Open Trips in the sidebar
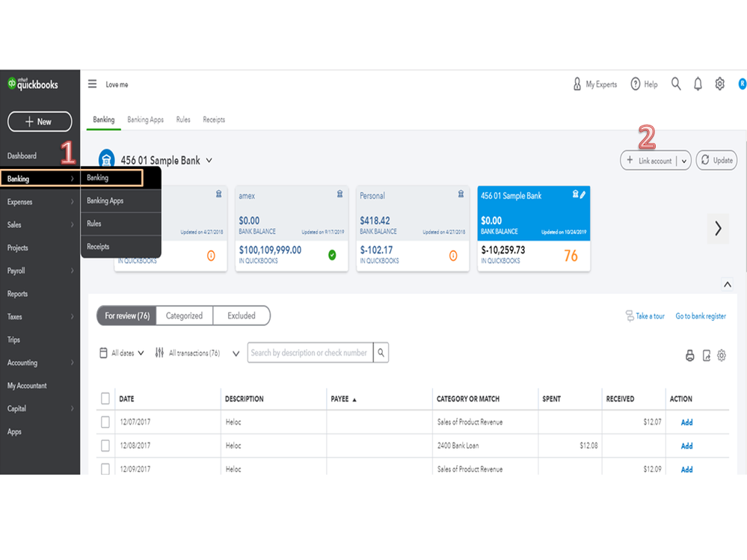This screenshot has height=560, width=747. coord(13,339)
